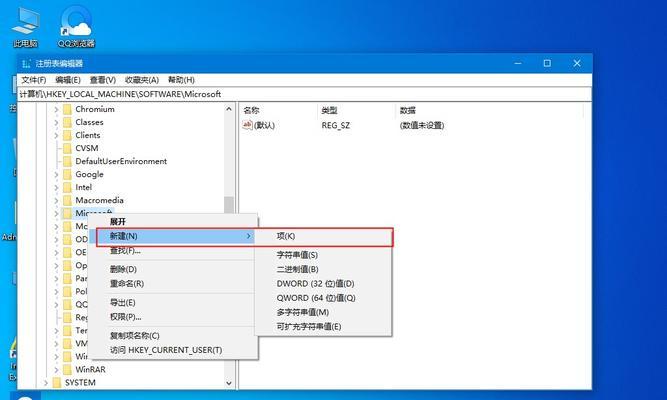Expand the Classes key
This screenshot has width=667, height=400.
coord(56,123)
